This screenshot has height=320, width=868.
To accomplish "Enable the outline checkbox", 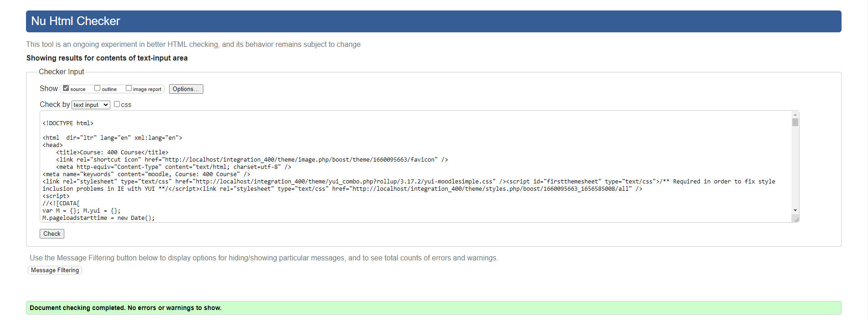I will (97, 88).
